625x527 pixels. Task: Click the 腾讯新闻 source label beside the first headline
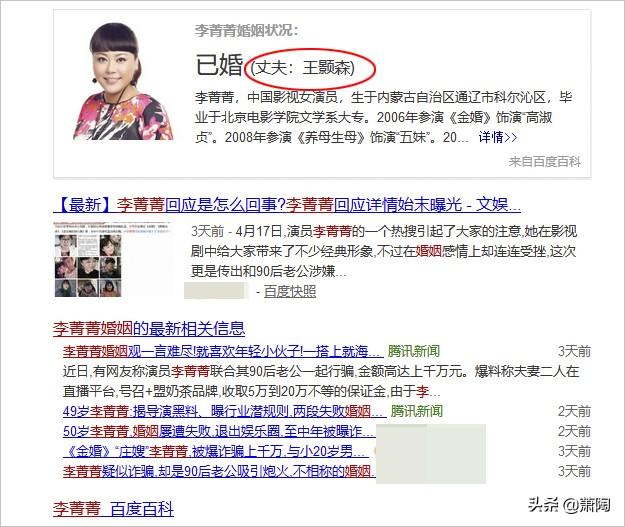[x=414, y=351]
